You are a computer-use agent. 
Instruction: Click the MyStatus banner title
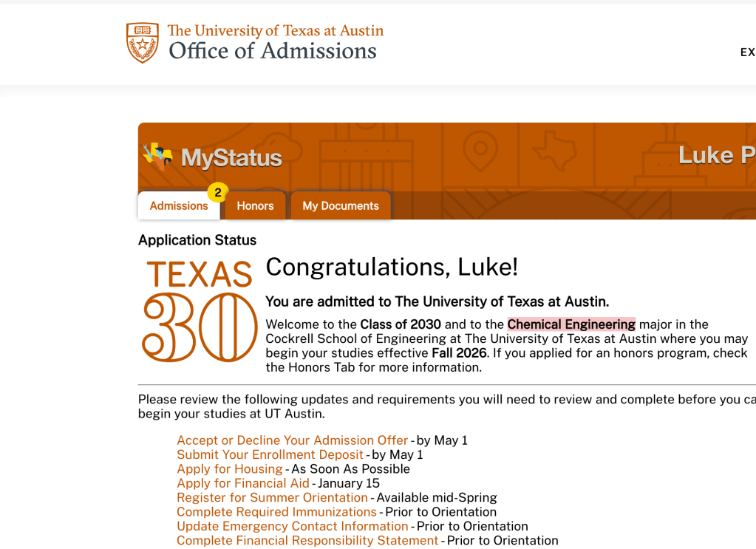231,158
